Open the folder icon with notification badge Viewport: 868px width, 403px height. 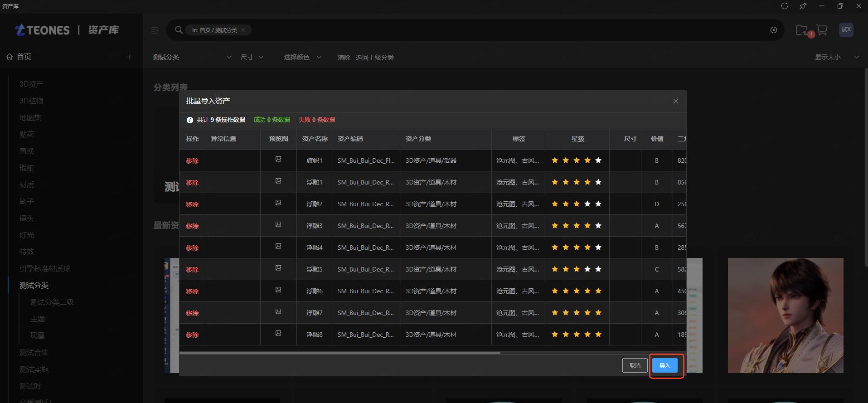[x=802, y=30]
